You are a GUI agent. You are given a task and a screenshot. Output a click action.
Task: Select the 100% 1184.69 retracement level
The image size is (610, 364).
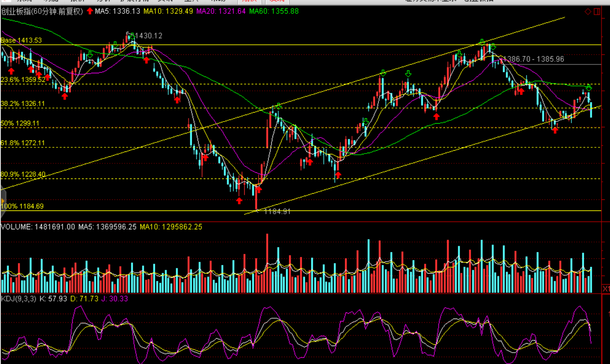(x=22, y=206)
